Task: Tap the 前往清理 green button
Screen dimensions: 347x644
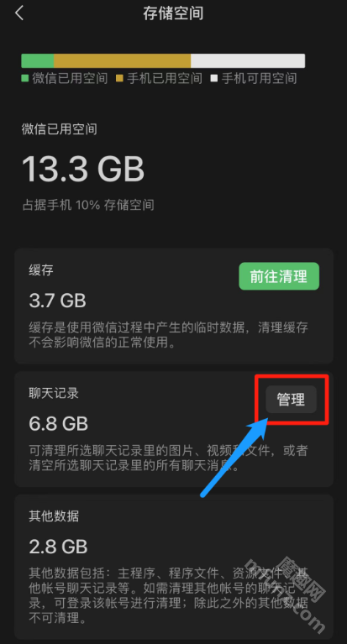Action: [279, 276]
